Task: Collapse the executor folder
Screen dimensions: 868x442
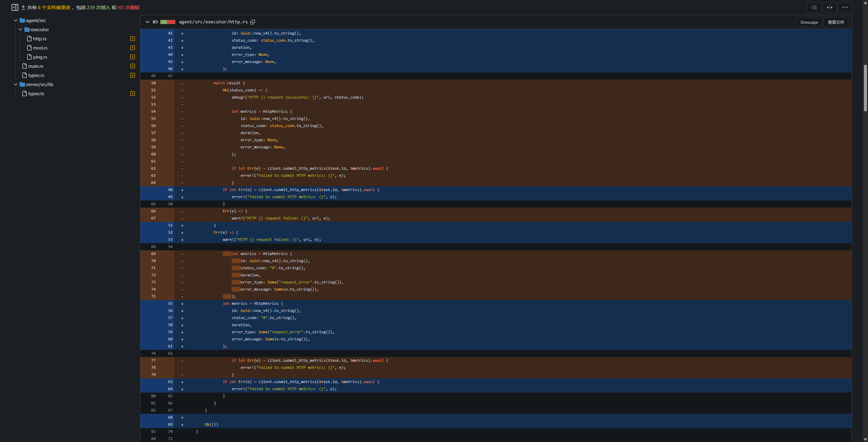Action: pos(20,29)
